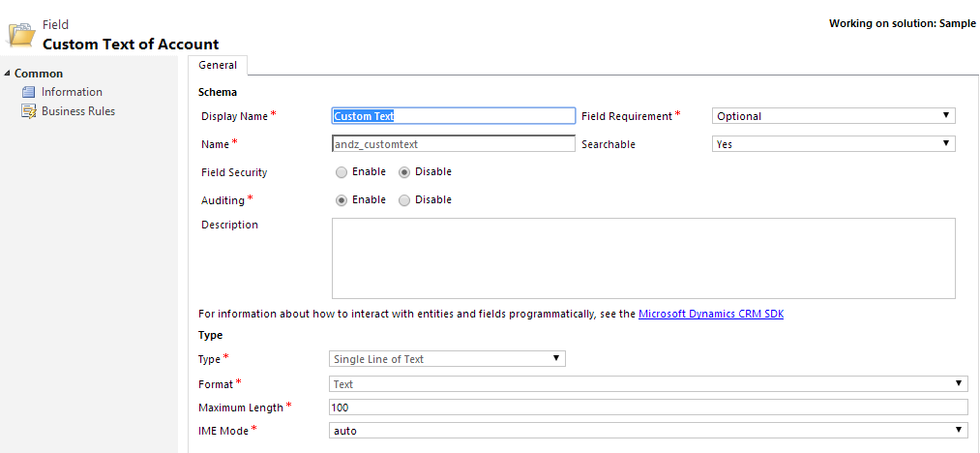Collapse the Common section triangle
Image resolution: width=980 pixels, height=453 pixels.
click(x=8, y=75)
